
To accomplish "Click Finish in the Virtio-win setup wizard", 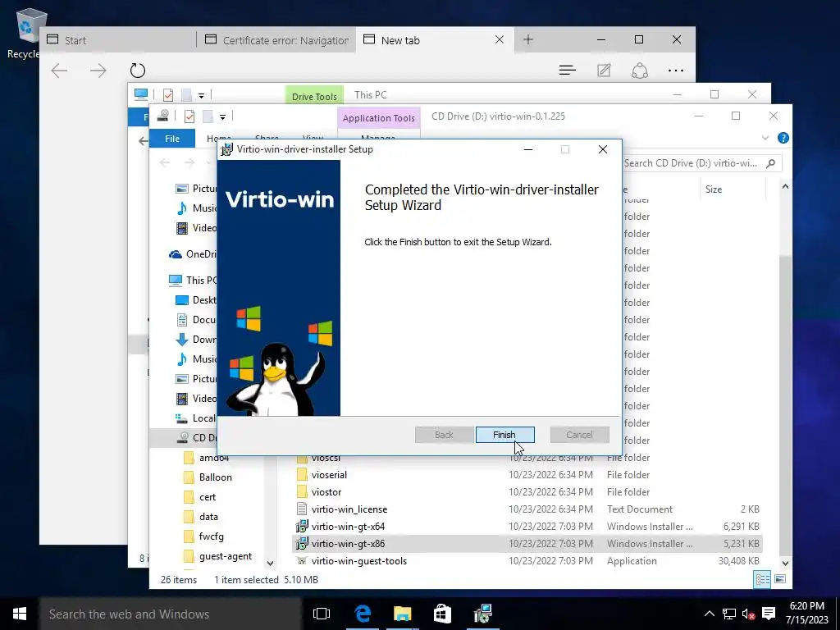I will coord(504,435).
